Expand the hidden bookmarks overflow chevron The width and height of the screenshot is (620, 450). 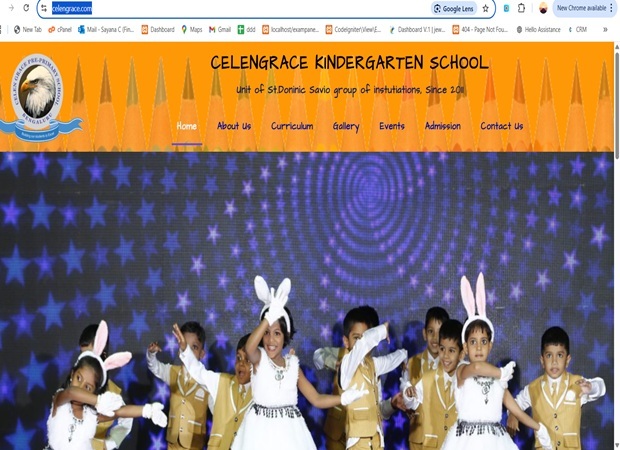pyautogui.click(x=604, y=30)
